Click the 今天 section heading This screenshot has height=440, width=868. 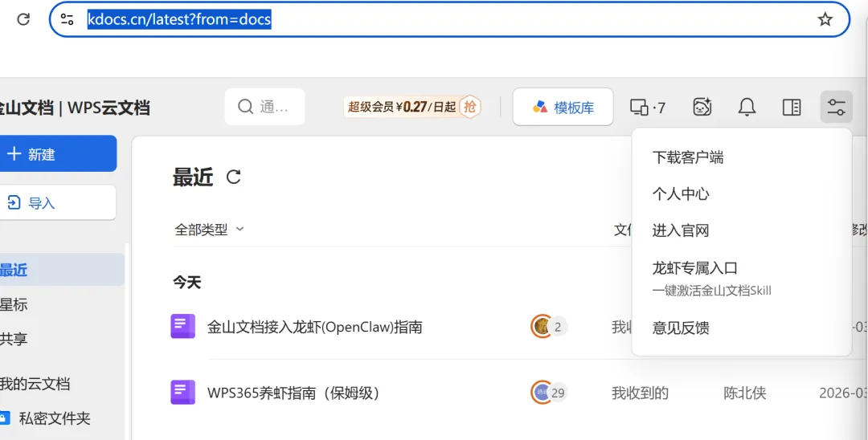tap(186, 283)
